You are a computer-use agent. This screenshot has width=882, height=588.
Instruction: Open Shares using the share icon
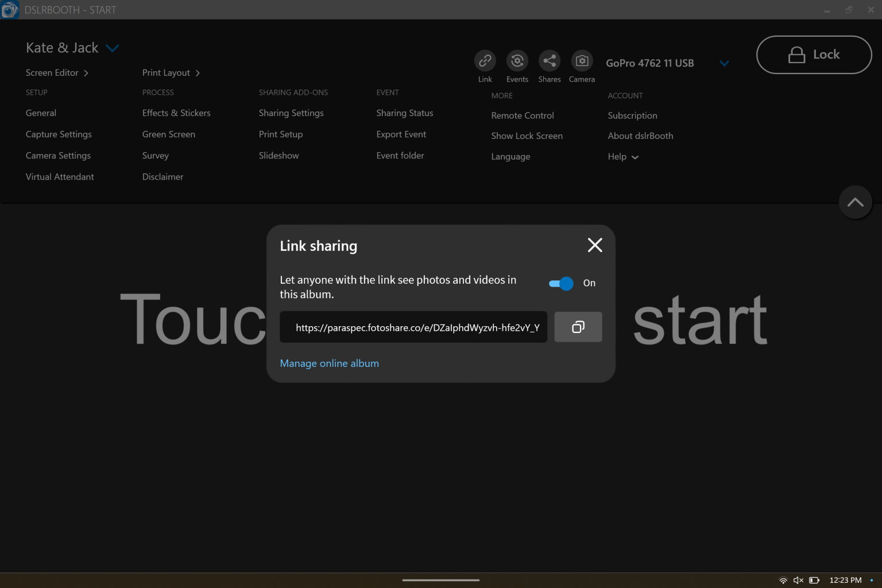coord(549,61)
